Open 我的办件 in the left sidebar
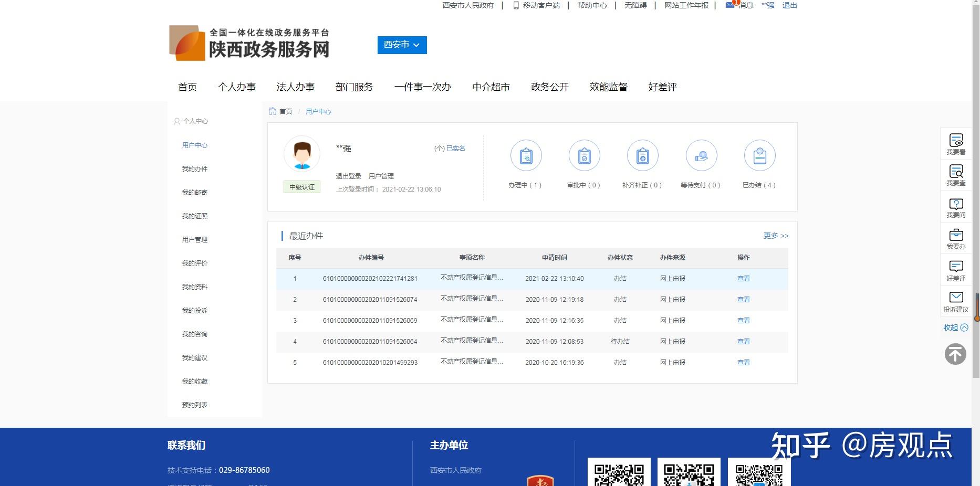The height and width of the screenshot is (486, 980). coord(195,169)
